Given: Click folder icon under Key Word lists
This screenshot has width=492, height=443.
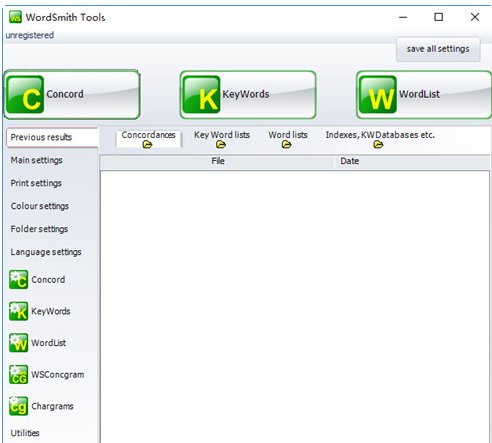Looking at the screenshot, I should pos(221,145).
